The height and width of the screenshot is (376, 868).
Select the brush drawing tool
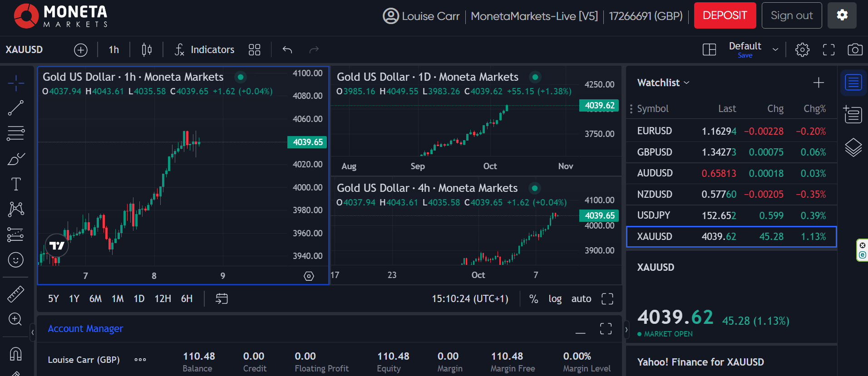coord(16,159)
